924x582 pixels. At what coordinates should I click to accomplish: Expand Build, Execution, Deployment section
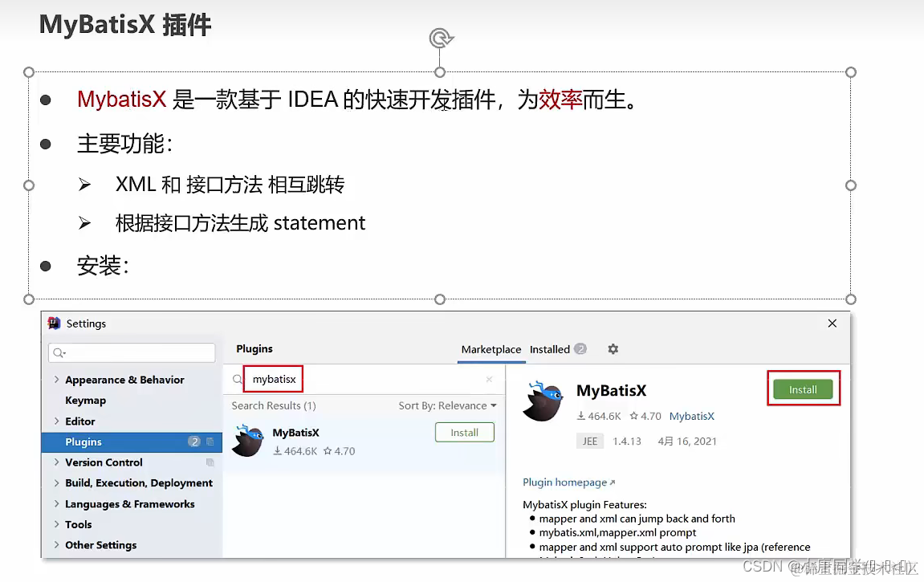coord(56,482)
